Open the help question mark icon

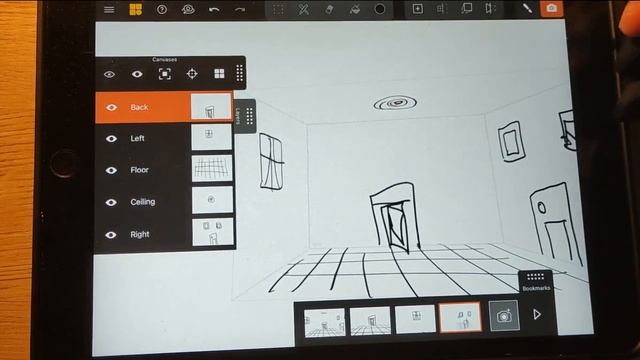pyautogui.click(x=162, y=9)
